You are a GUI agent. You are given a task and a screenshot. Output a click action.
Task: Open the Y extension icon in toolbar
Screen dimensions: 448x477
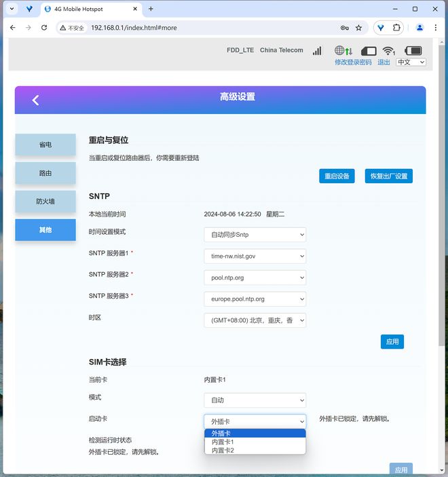pyautogui.click(x=381, y=28)
